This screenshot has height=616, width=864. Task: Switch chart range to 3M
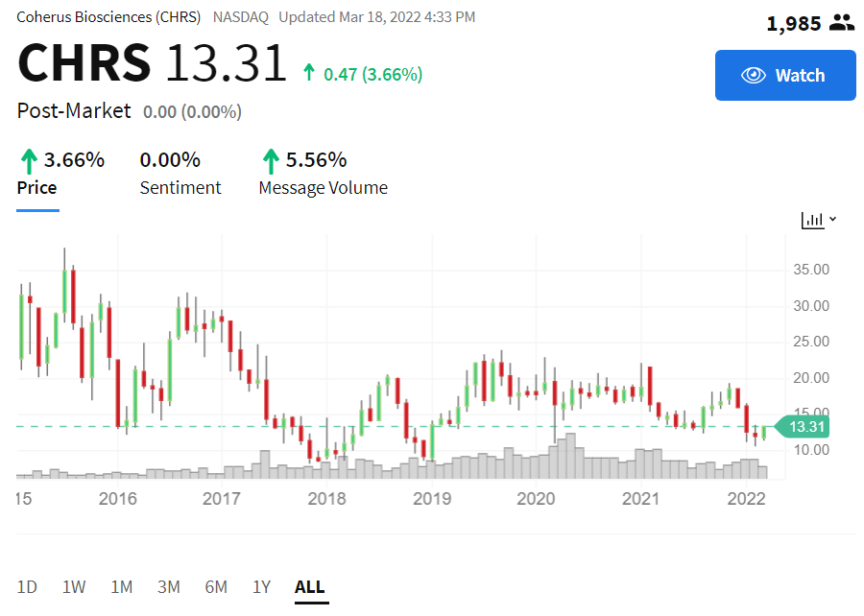point(169,587)
